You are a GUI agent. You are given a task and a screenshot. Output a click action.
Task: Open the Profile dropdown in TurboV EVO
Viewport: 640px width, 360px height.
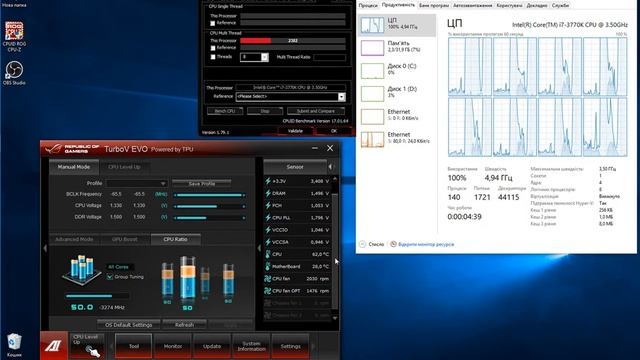pos(136,183)
